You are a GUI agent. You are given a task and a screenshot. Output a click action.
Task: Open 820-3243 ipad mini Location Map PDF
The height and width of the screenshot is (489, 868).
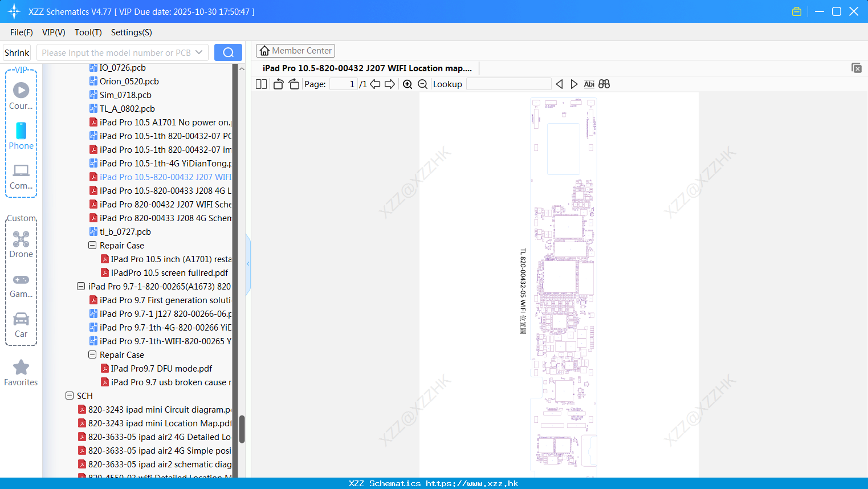(x=154, y=423)
